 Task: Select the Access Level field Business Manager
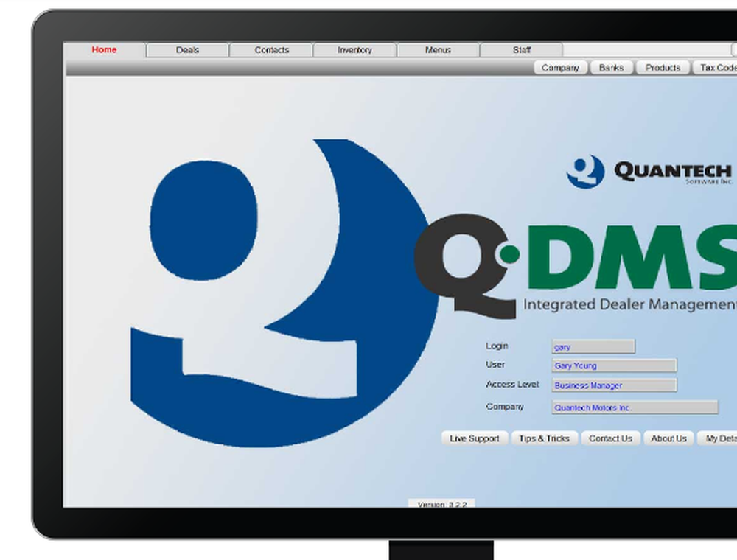614,385
